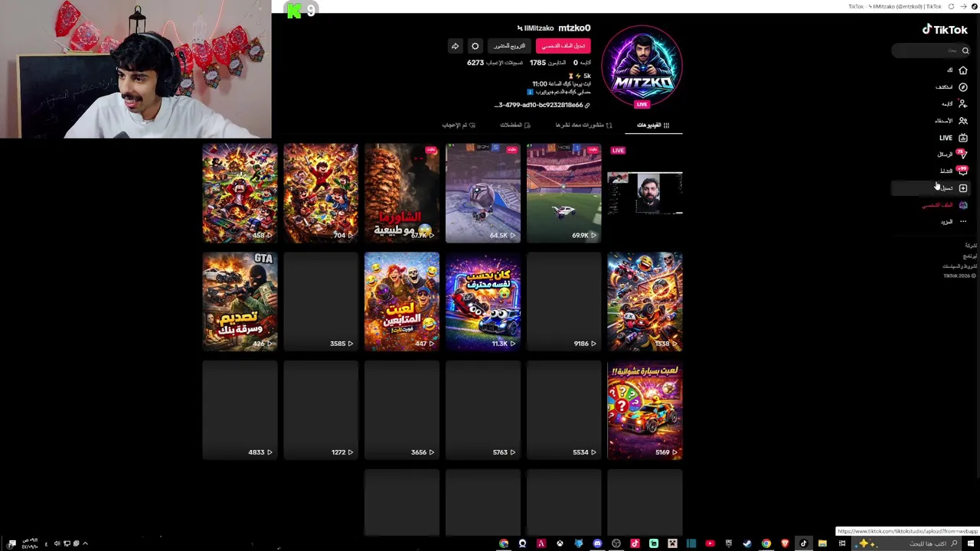Open the Following icon in sidebar
The height and width of the screenshot is (551, 980).
tap(963, 104)
